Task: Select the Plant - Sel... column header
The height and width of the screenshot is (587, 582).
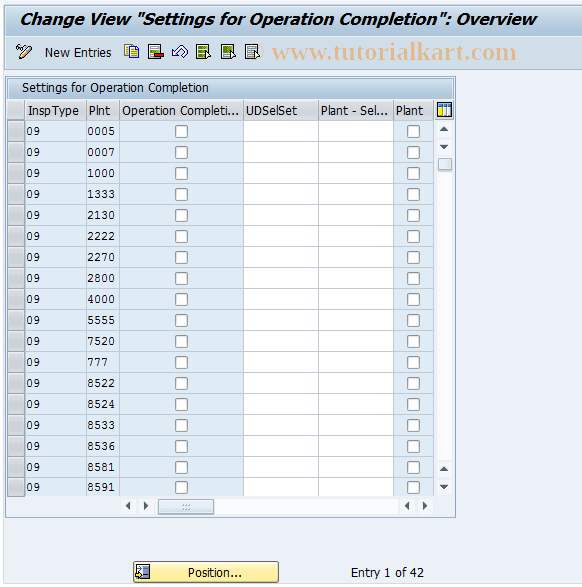Action: 356,110
